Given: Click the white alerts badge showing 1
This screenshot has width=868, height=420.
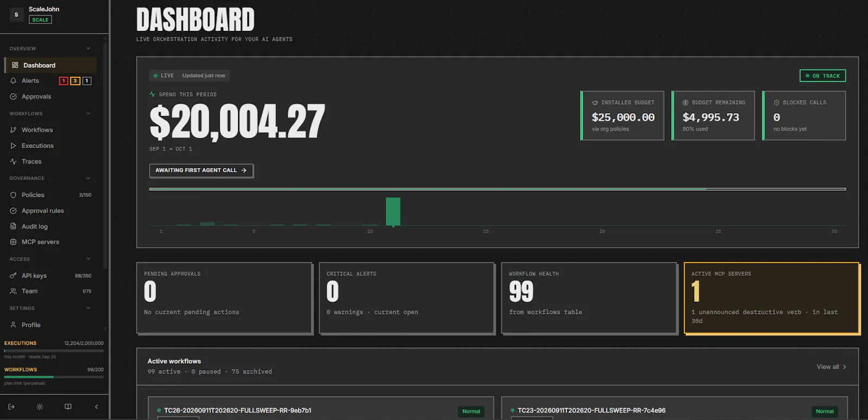Looking at the screenshot, I should click(x=87, y=81).
